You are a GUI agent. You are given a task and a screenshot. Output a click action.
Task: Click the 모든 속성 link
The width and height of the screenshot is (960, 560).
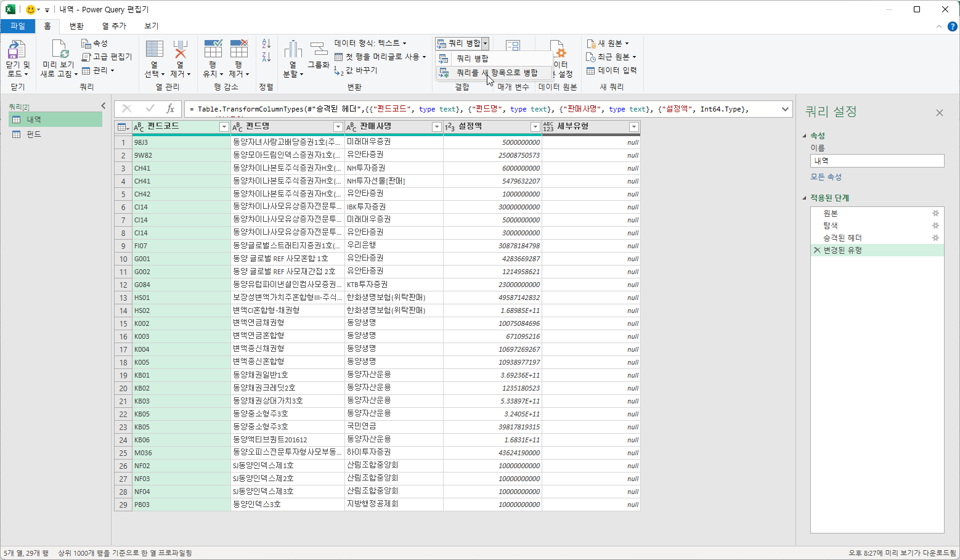[x=826, y=177]
